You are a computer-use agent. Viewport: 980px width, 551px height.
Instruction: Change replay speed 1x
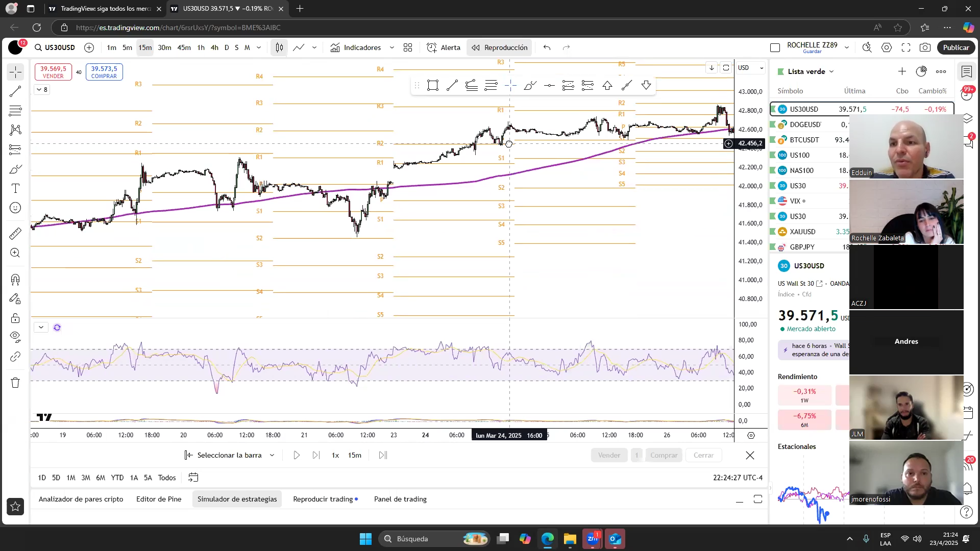click(335, 455)
